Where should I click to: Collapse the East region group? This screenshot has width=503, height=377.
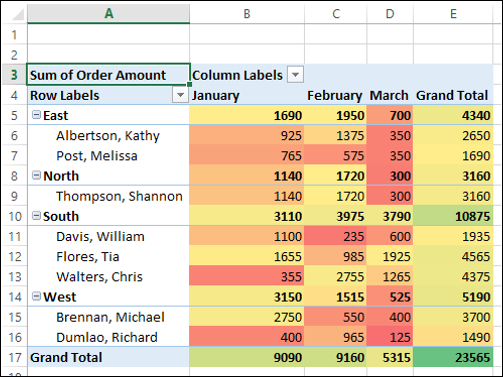coord(36,115)
